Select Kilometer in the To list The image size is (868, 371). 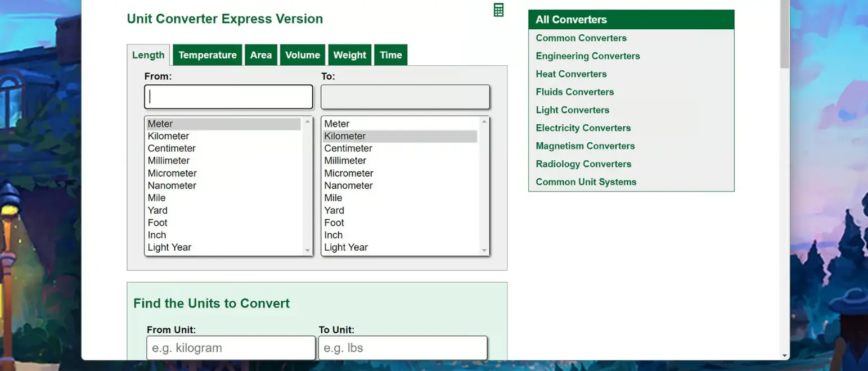pyautogui.click(x=401, y=136)
